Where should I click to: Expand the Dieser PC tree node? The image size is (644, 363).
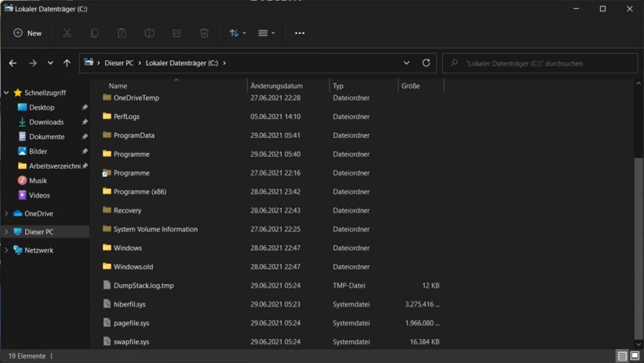(x=6, y=232)
